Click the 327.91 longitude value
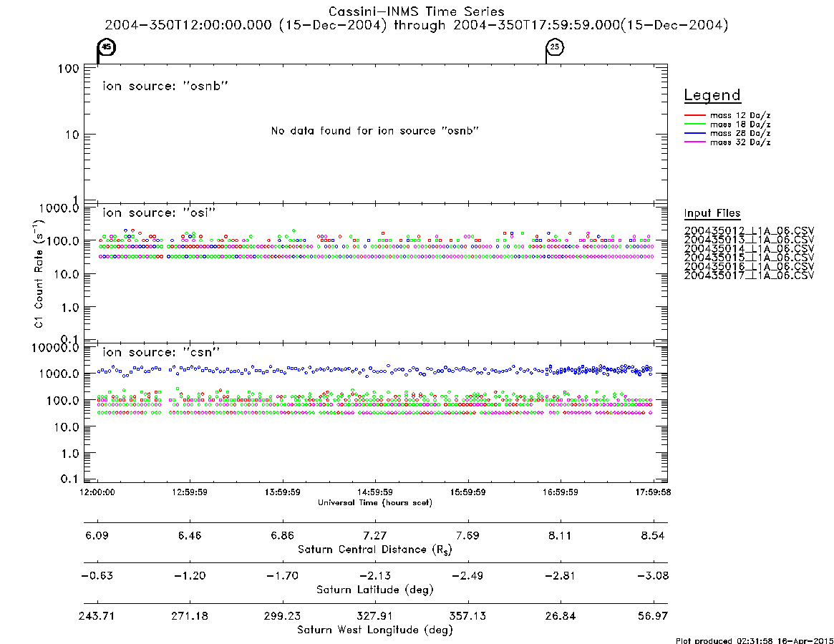Viewport: 834px width, 644px height. pos(375,616)
